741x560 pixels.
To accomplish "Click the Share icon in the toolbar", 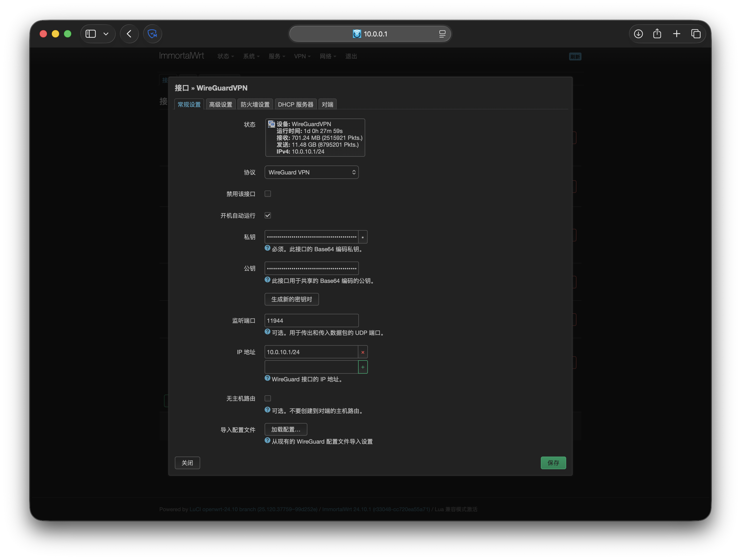I will (x=657, y=34).
